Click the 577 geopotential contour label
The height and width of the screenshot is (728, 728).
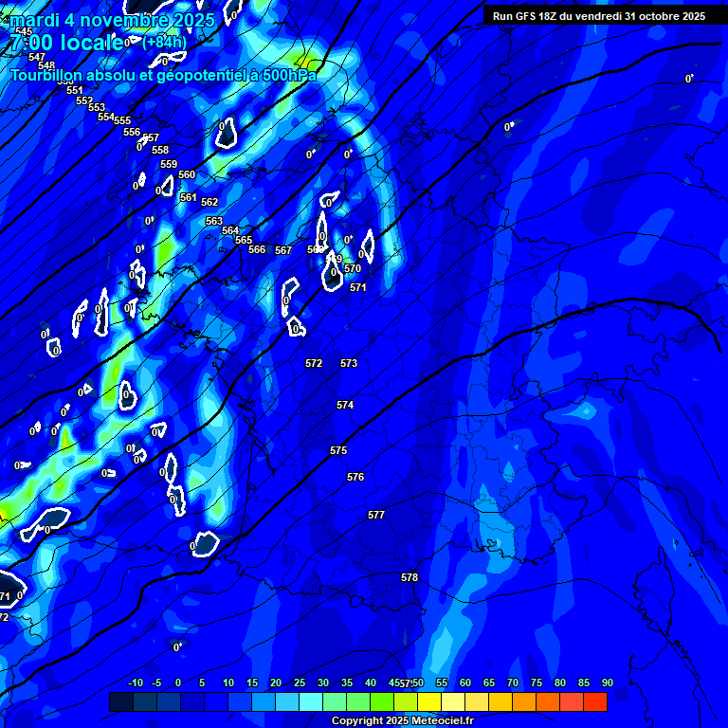(376, 515)
